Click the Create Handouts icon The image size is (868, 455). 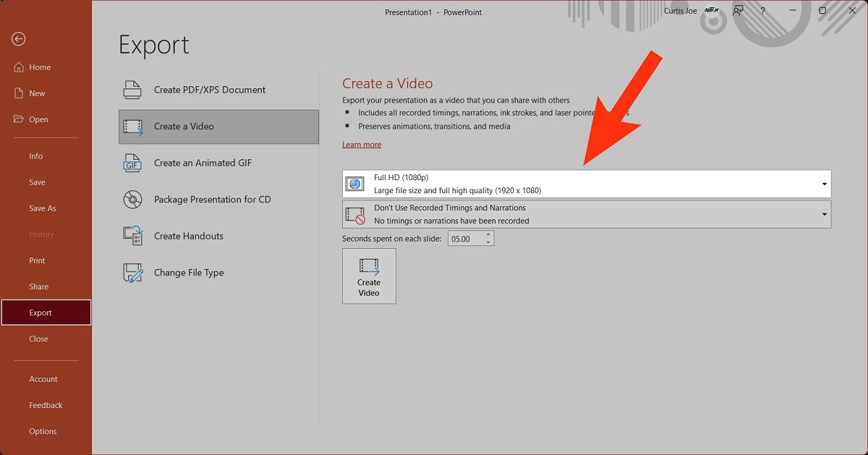[132, 236]
